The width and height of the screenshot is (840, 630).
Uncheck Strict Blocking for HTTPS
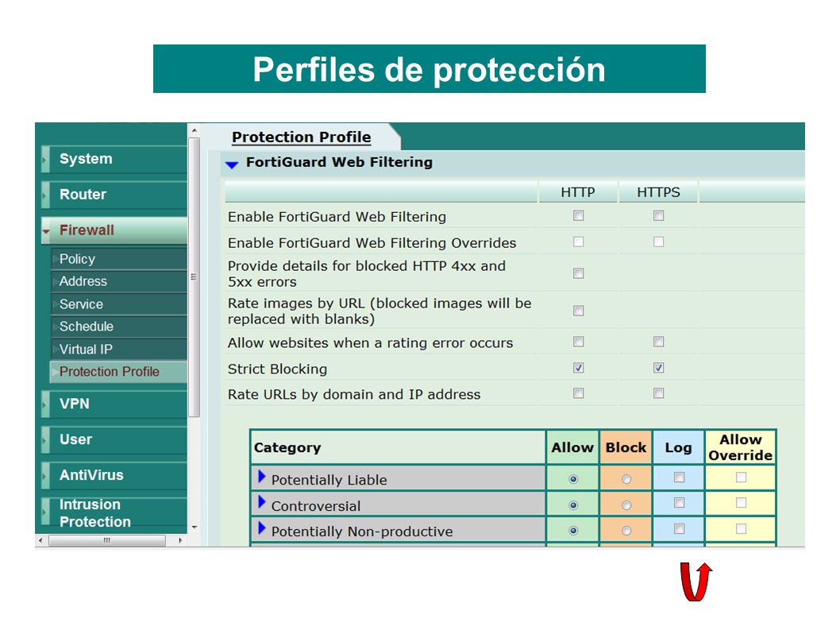tap(658, 368)
